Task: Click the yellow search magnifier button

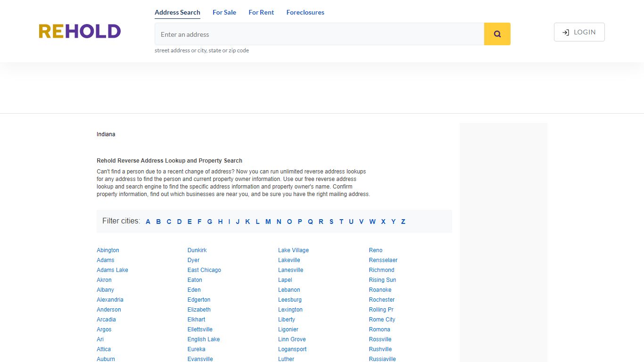Action: [x=497, y=34]
